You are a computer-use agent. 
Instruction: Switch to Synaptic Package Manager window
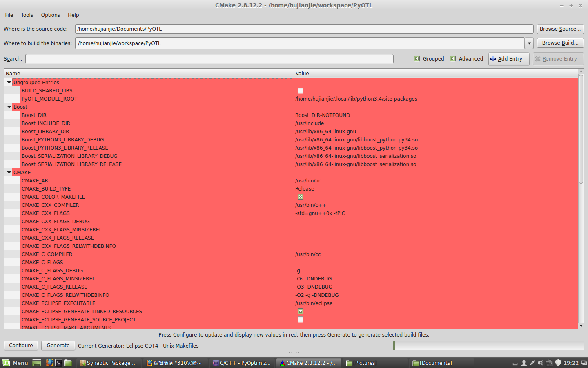click(109, 363)
